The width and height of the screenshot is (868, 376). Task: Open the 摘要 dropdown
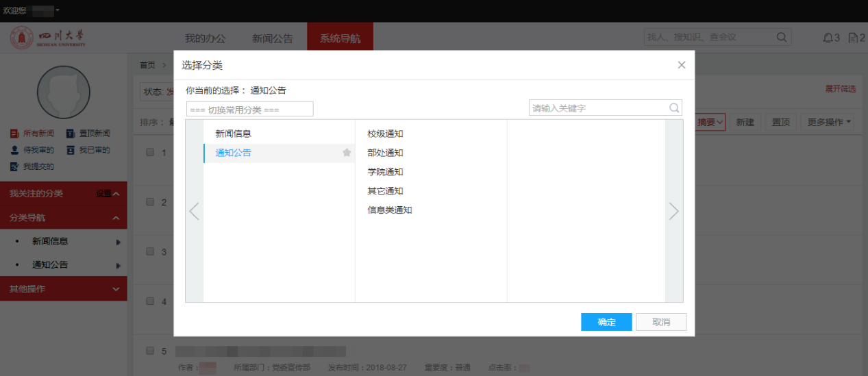coord(710,122)
